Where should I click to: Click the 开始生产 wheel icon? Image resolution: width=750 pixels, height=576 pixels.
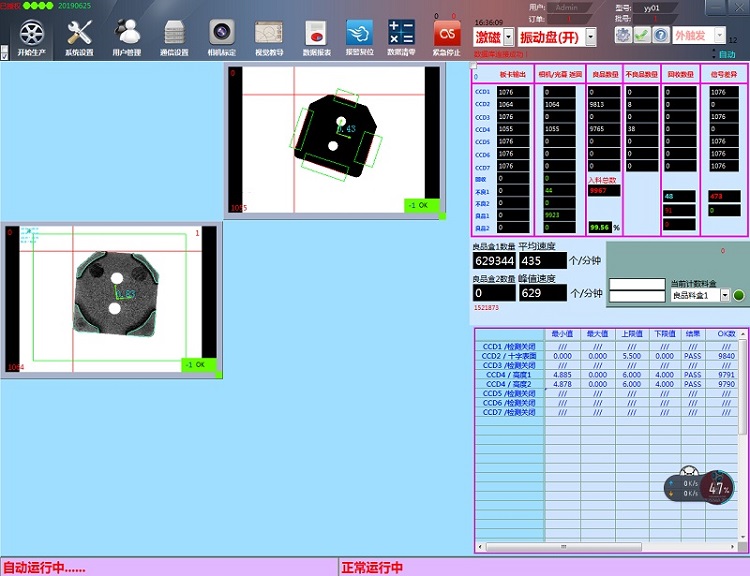(31, 32)
